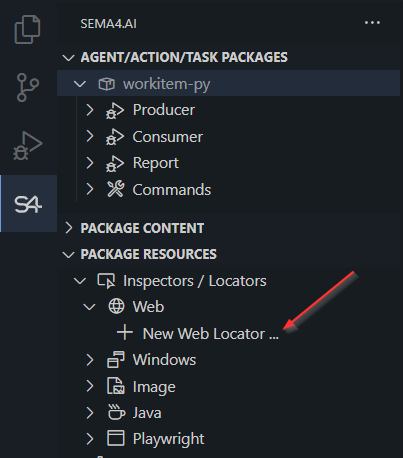Select the Sema4.ai S4 activity icon
Screen dimensions: 403x458
point(28,204)
